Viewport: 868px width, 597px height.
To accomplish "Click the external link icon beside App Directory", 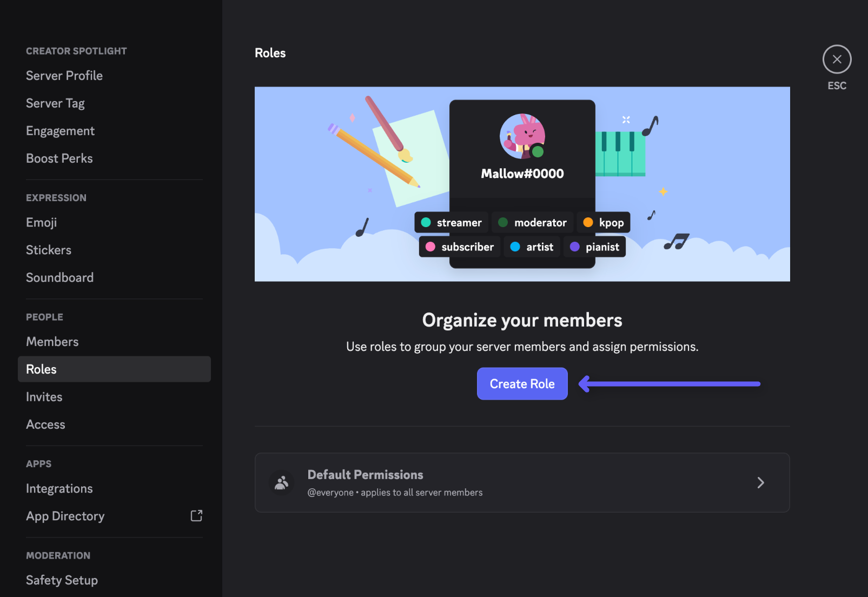I will click(196, 516).
